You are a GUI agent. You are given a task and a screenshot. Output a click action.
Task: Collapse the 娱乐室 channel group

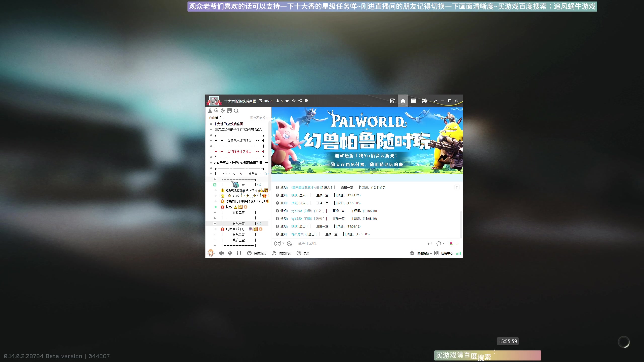[211, 174]
